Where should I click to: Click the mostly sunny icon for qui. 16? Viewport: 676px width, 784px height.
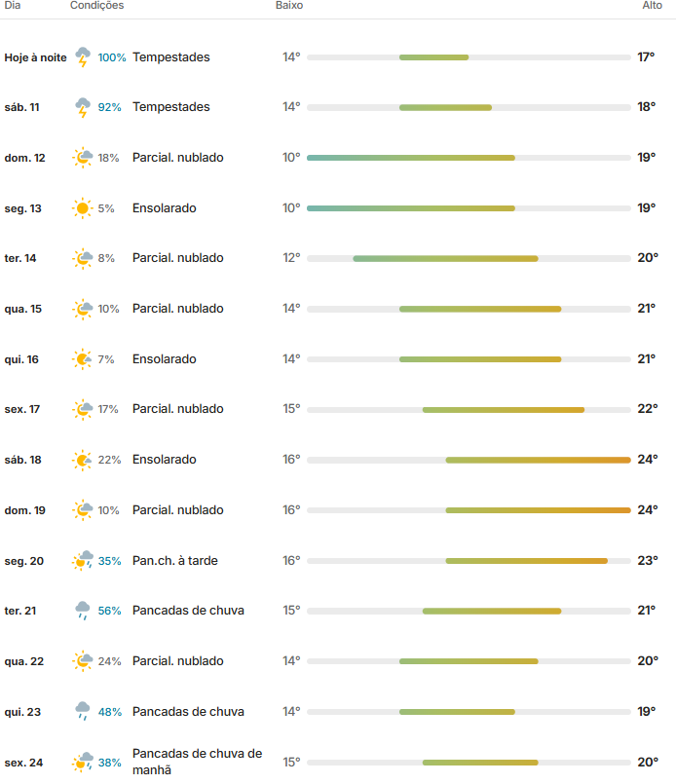[x=83, y=359]
